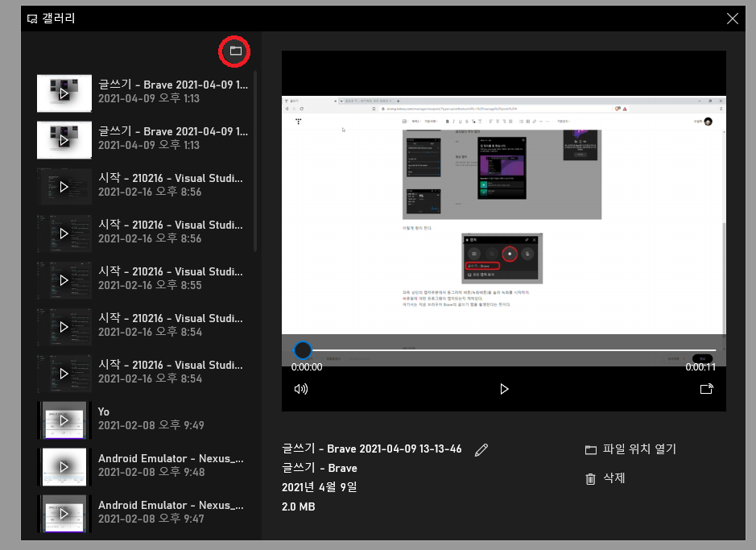Click the file name 글쓰기 - Brave 2021-04-09 13-13-46

coord(372,449)
